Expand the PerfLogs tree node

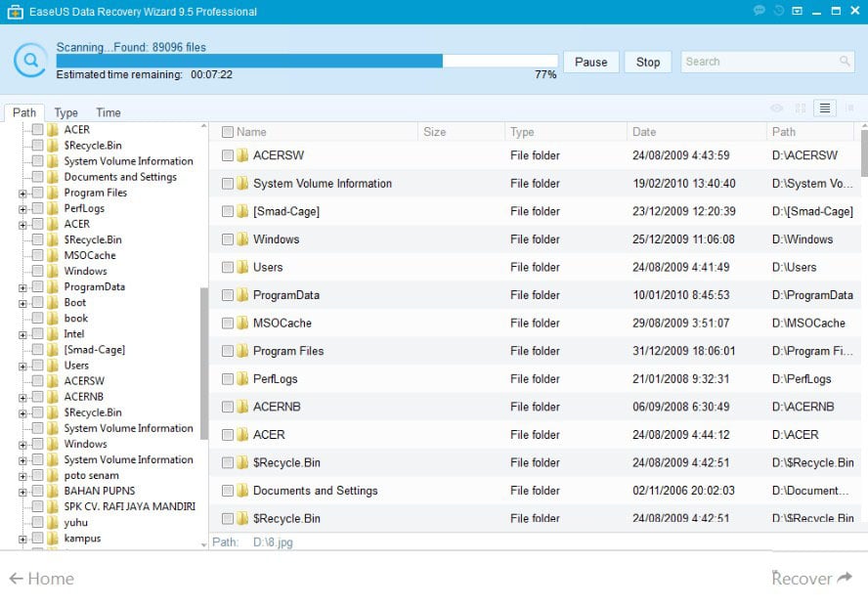22,209
